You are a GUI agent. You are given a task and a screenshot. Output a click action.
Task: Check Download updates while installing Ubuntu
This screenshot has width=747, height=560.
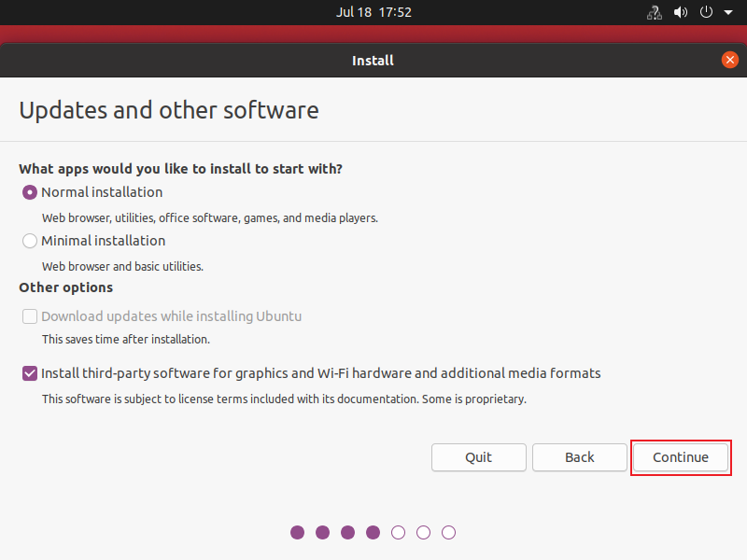[29, 316]
